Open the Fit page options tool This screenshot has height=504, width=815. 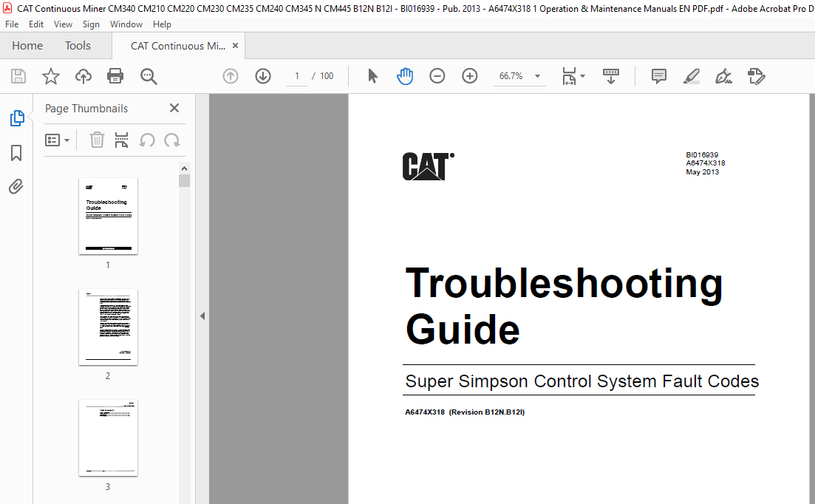point(573,76)
